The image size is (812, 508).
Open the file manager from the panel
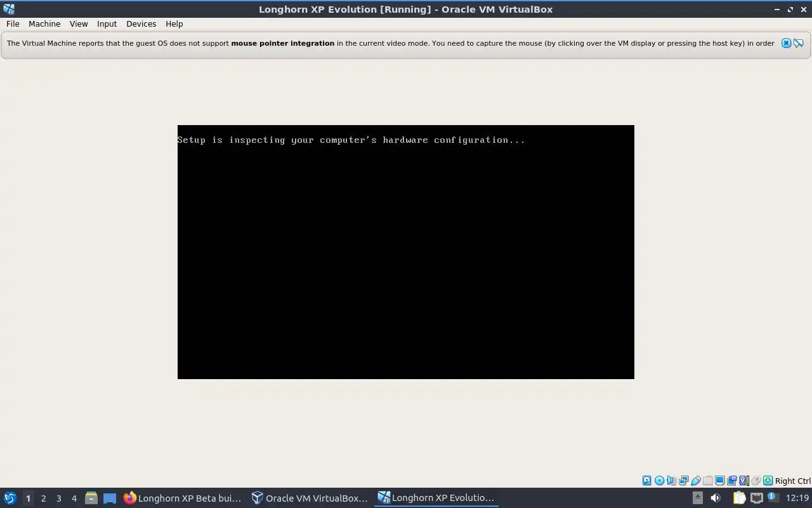[91, 498]
